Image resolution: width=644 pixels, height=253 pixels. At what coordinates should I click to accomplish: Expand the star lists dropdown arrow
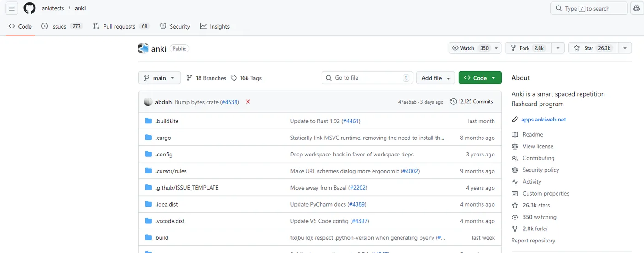tap(625, 48)
